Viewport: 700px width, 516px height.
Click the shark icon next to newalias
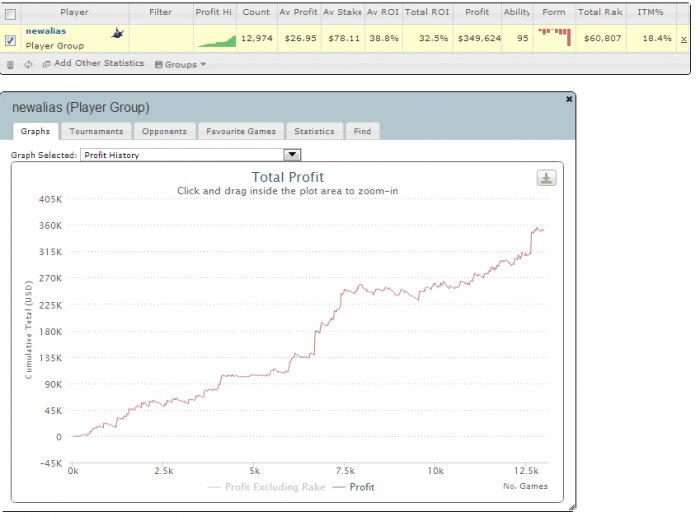pyautogui.click(x=117, y=33)
